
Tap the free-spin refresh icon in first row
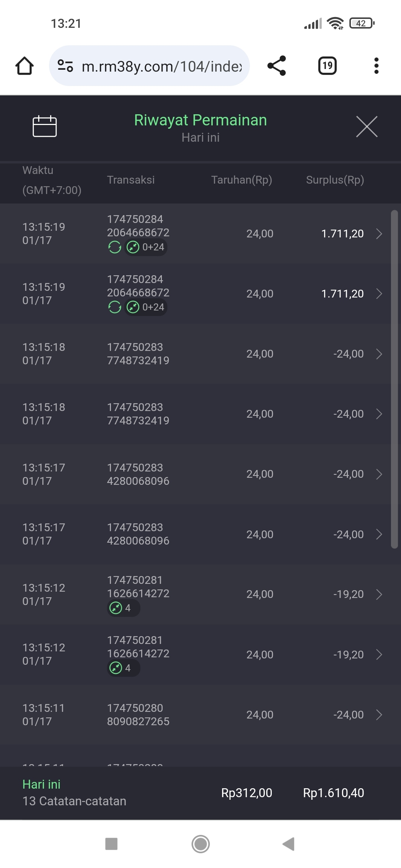(x=115, y=247)
